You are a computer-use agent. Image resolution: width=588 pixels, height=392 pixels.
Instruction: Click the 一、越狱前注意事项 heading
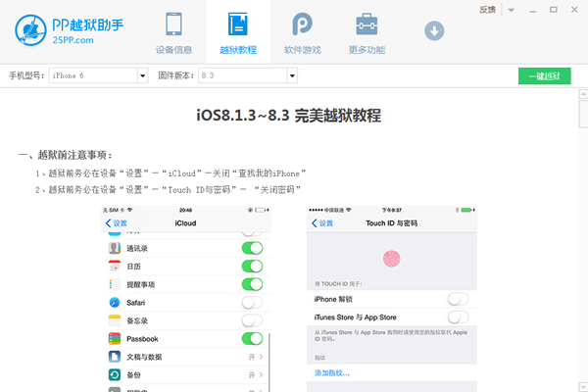pyautogui.click(x=65, y=155)
